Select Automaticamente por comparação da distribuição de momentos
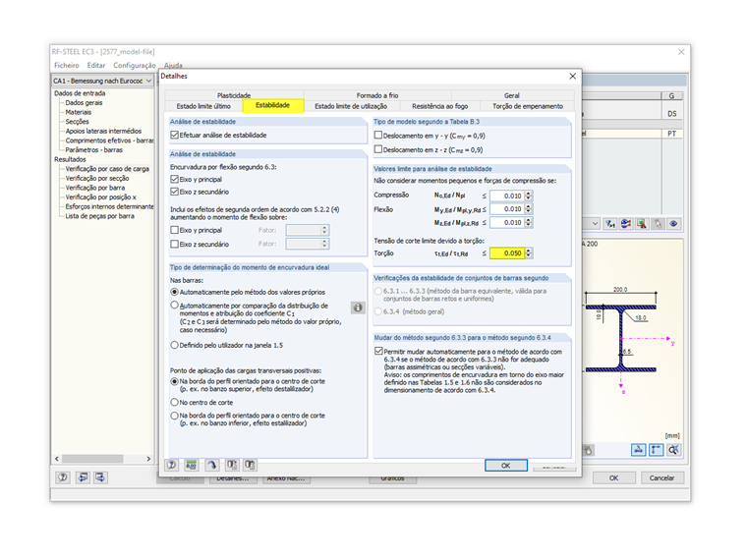Image resolution: width=747 pixels, height=560 pixels. click(x=174, y=306)
